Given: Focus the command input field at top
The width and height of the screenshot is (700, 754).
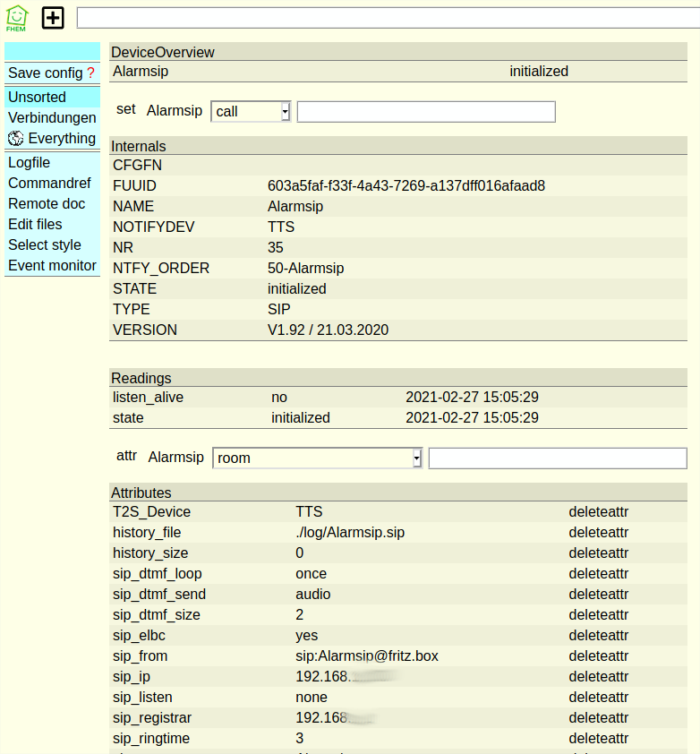Looking at the screenshot, I should click(388, 18).
